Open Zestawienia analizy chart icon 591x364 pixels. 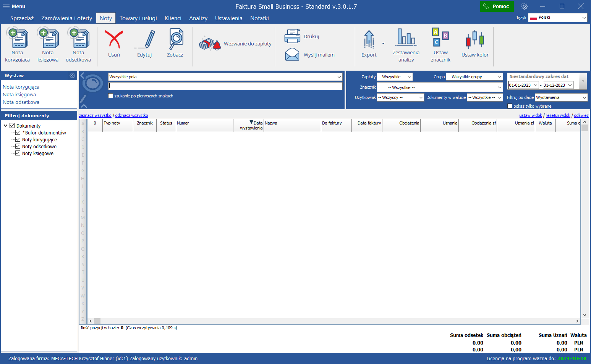point(406,37)
